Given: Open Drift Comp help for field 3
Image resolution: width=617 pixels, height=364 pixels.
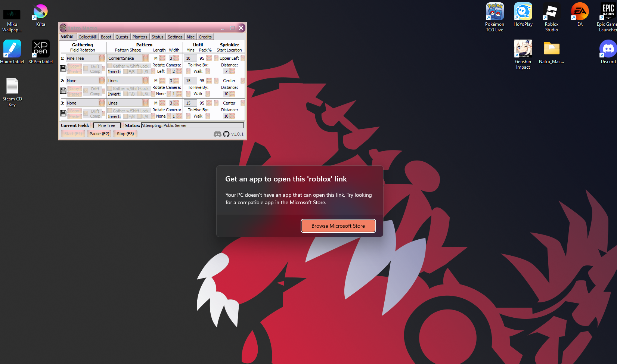Looking at the screenshot, I should click(103, 113).
